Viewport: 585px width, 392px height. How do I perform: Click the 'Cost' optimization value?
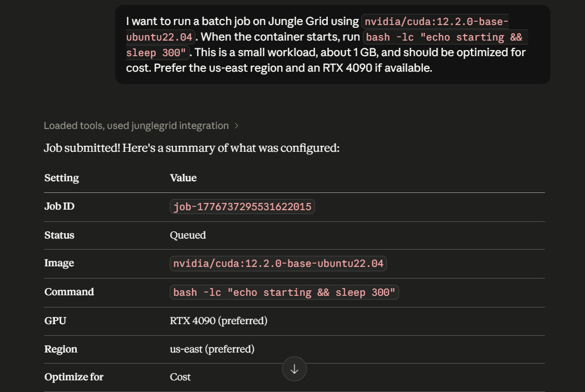(180, 377)
